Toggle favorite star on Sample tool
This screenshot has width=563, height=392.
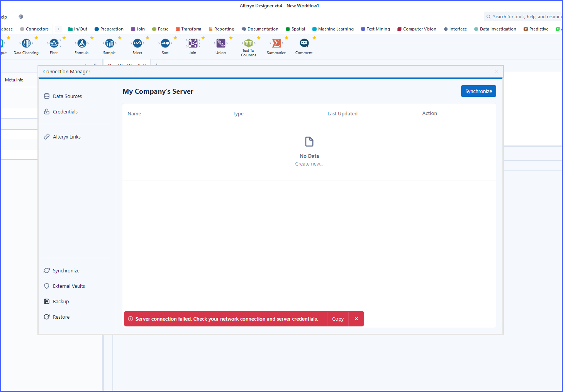[120, 38]
